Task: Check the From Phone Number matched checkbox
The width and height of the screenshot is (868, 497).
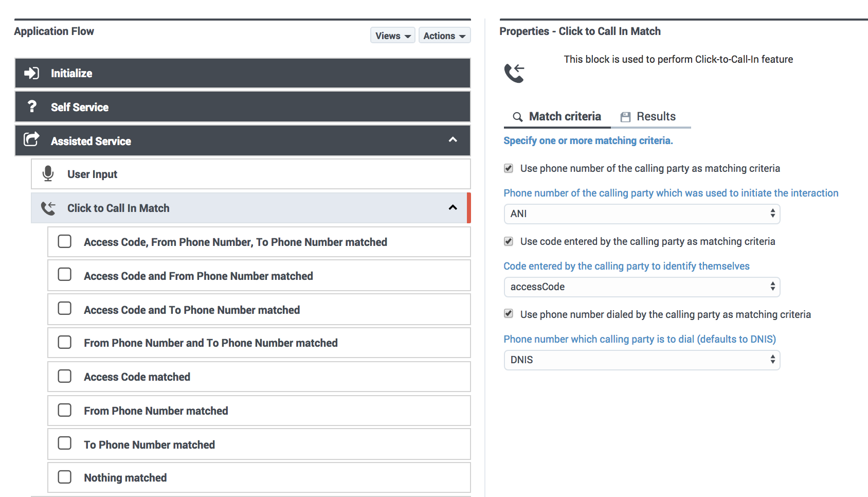Action: [65, 410]
